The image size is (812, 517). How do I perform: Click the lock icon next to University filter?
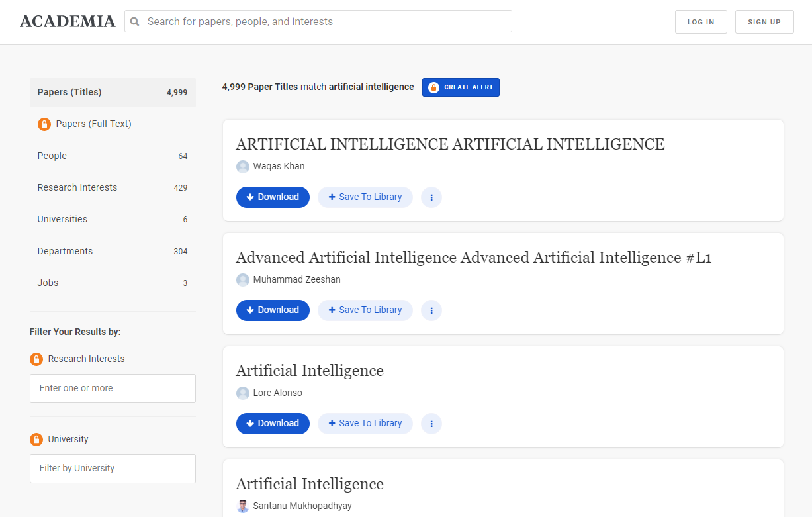[x=36, y=440]
